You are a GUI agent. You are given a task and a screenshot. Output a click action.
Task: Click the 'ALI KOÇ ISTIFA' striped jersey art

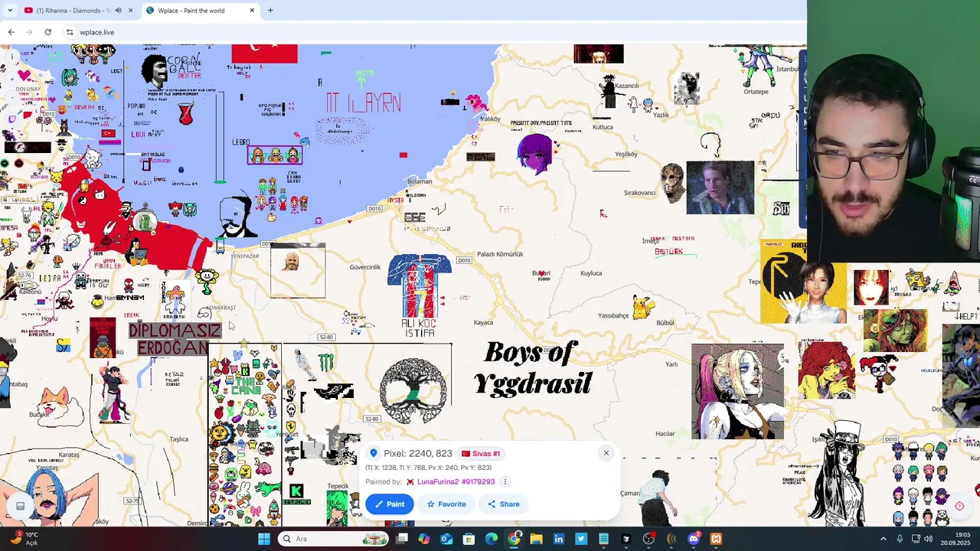(419, 295)
